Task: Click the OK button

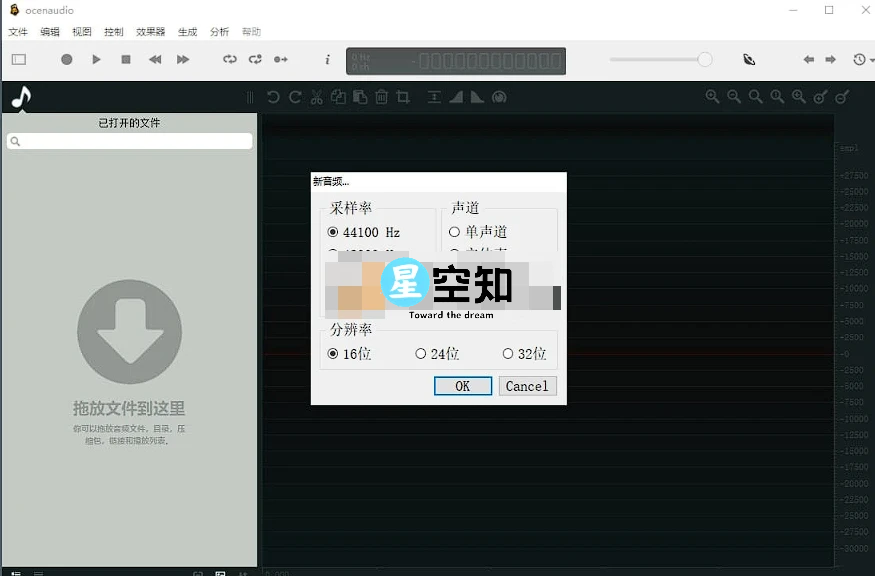Action: pyautogui.click(x=462, y=386)
